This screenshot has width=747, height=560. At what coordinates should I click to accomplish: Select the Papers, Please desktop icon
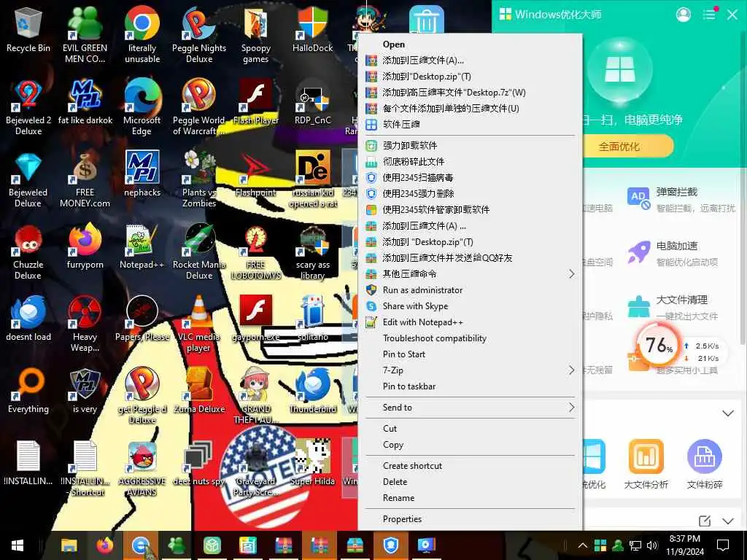tap(142, 319)
